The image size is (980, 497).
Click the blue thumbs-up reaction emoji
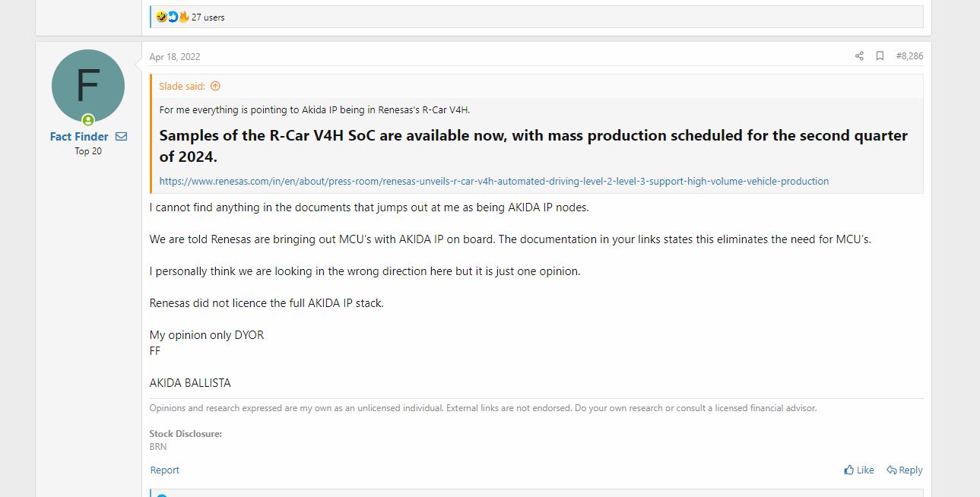point(173,17)
